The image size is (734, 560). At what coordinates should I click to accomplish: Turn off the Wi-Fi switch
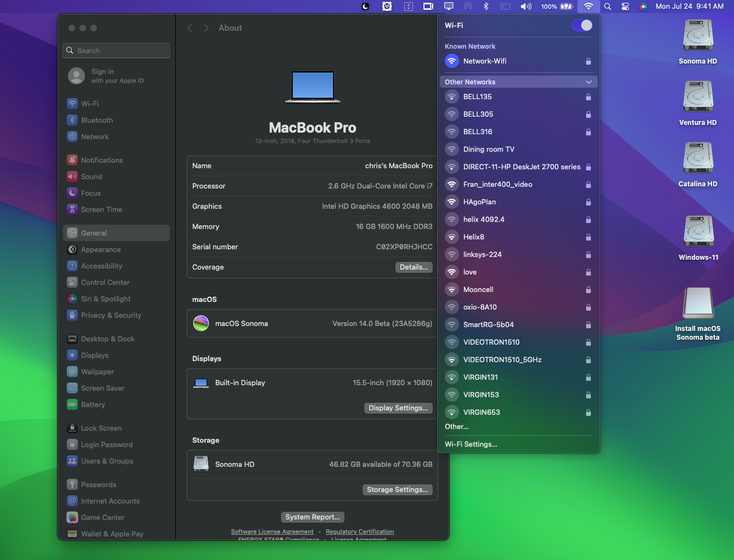click(x=582, y=25)
